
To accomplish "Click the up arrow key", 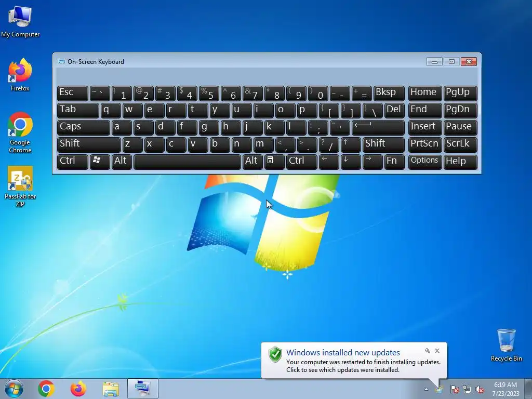I will pyautogui.click(x=351, y=144).
